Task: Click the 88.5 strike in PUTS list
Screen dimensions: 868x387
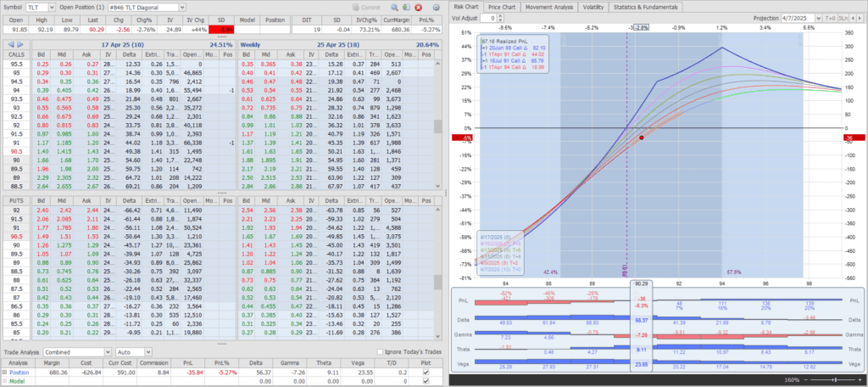Action: (x=16, y=271)
